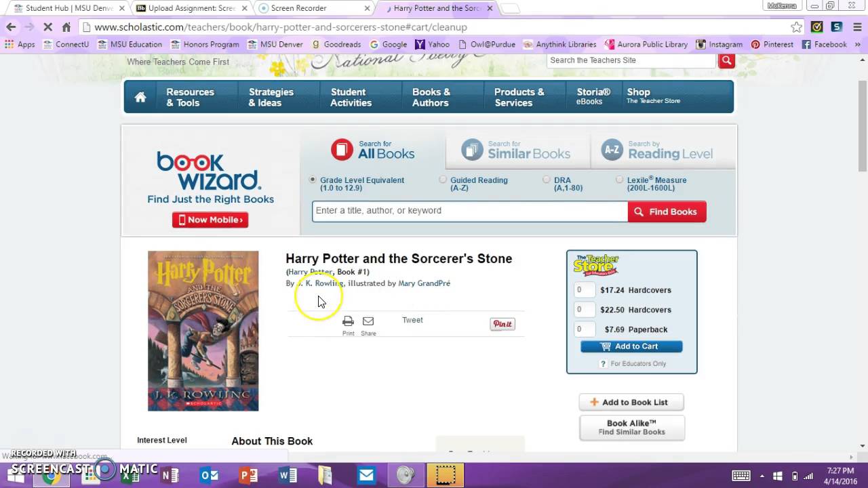Switch to Search for All Books tab

(373, 150)
